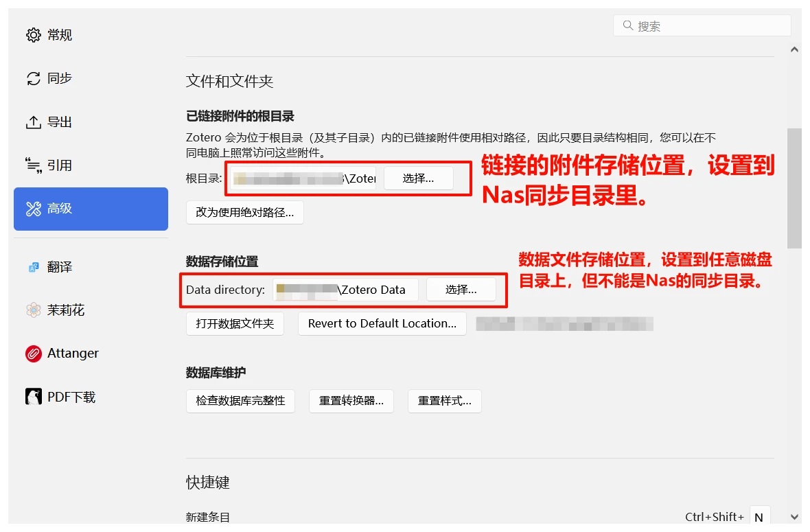The image size is (810, 532).
Task: Click the sync arrows icon beside 同步
Action: pyautogui.click(x=34, y=78)
